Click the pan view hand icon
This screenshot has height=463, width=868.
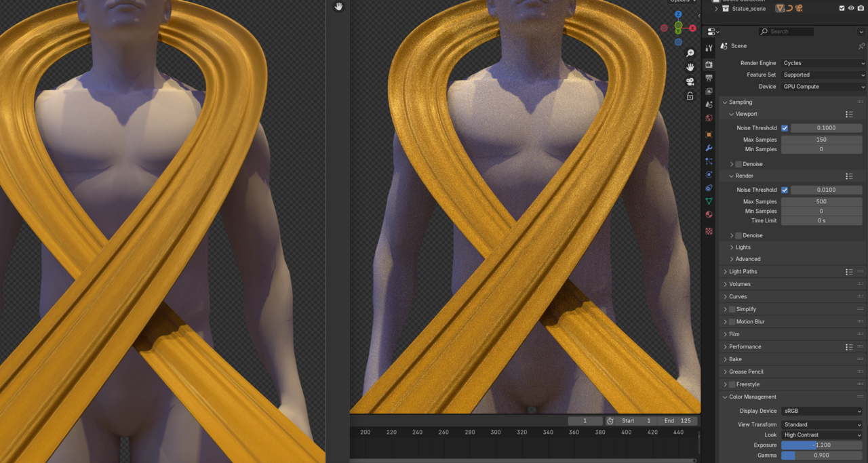(x=690, y=67)
